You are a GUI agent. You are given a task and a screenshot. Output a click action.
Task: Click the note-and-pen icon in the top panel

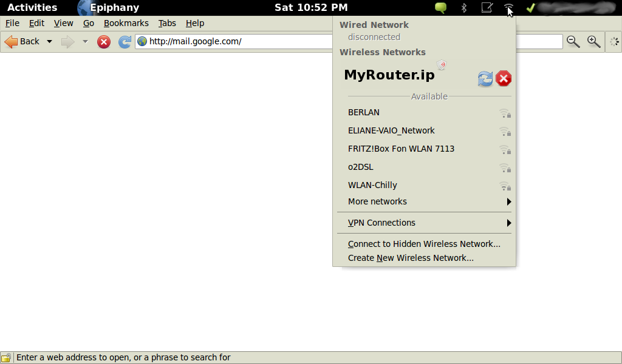(x=487, y=8)
